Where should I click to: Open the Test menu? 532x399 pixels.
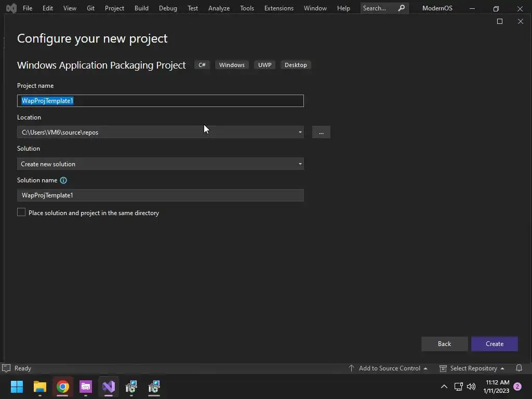coord(193,8)
